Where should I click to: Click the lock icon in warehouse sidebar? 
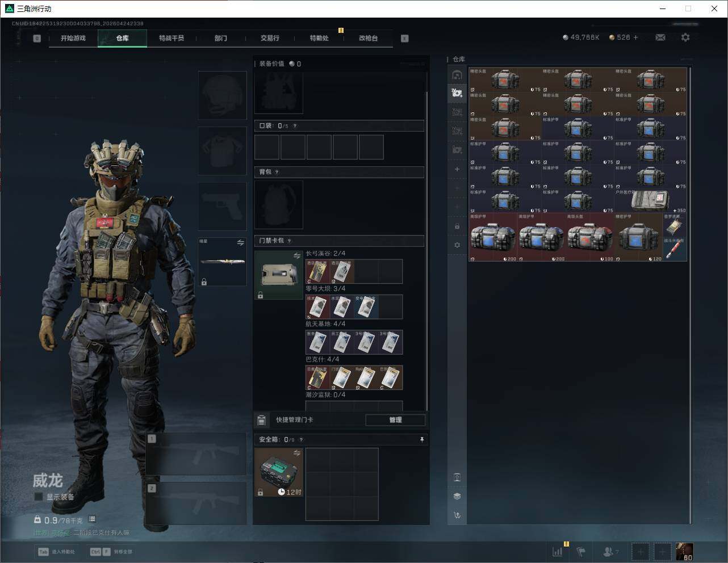pos(457,226)
